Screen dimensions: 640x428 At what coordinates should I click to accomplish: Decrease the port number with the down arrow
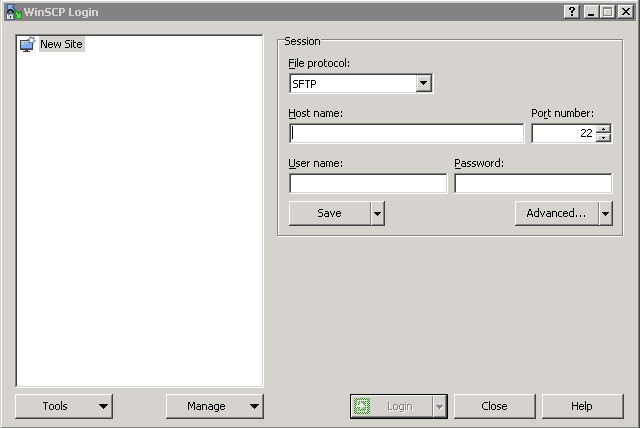[603, 138]
